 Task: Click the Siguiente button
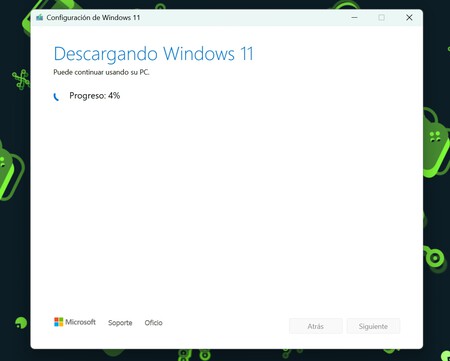(373, 326)
